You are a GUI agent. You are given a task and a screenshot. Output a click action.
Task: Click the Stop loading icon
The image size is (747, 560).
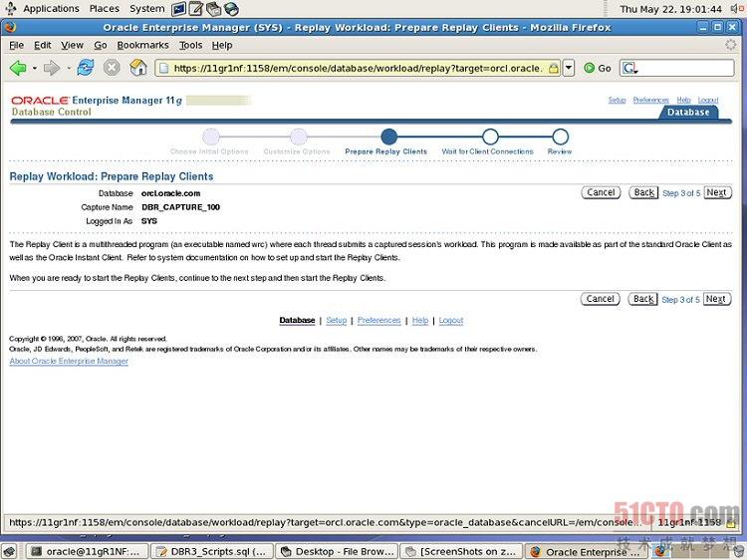tap(112, 68)
